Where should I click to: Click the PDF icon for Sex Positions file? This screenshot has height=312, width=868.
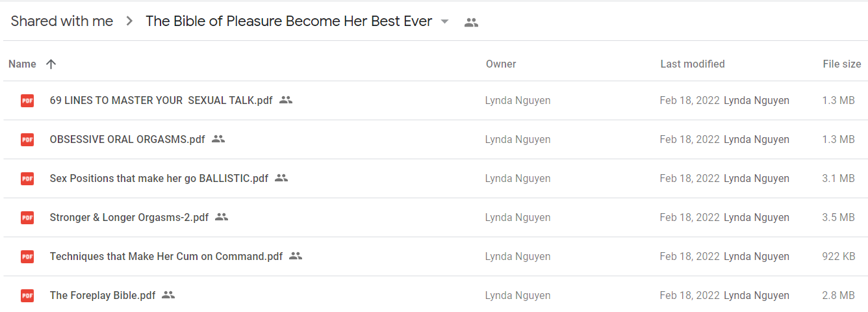[27, 179]
